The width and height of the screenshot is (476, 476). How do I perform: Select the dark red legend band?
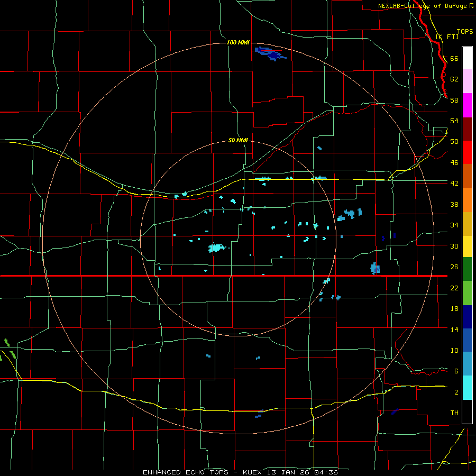467,129
